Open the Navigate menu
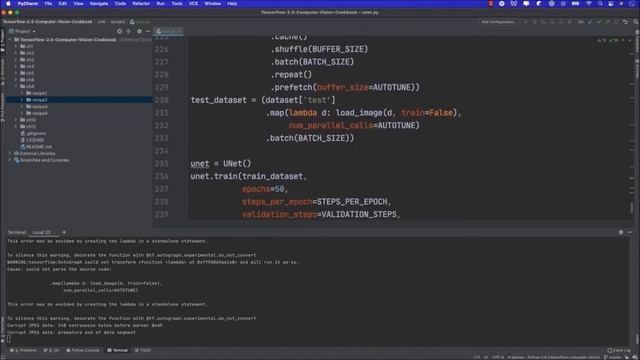Image resolution: width=640 pixels, height=360 pixels. [x=99, y=4]
